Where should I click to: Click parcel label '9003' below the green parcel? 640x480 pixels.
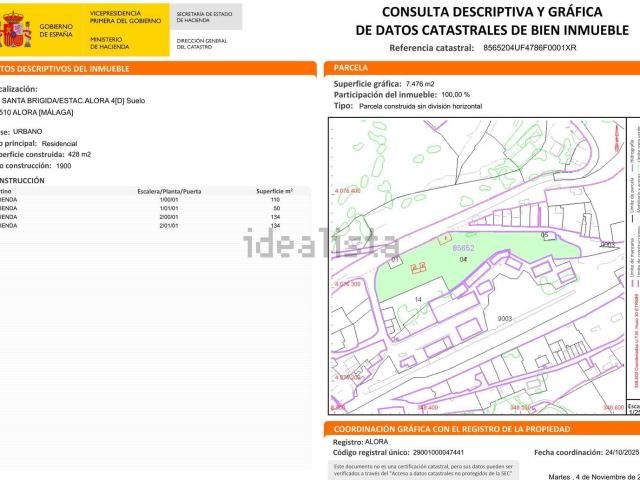(504, 318)
